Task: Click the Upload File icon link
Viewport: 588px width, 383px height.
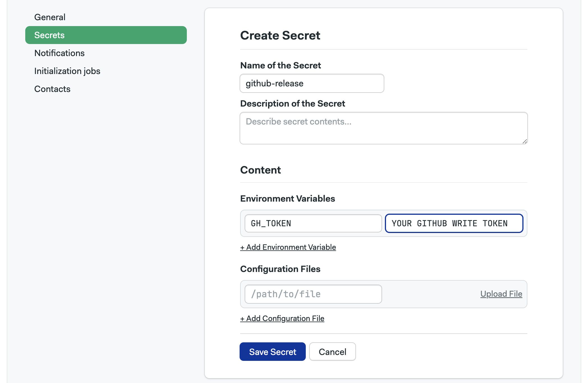Action: (x=501, y=294)
